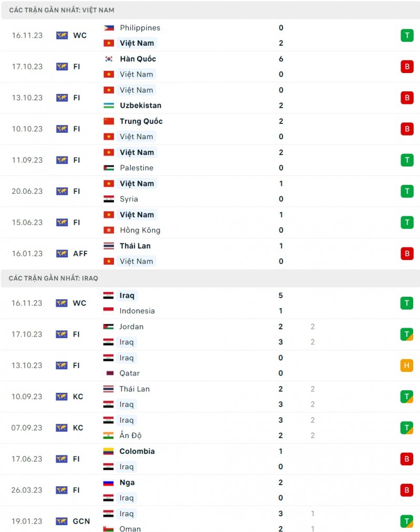The image size is (420, 532).
Task: Click the world map icon on the 19.01.23 GCN row
Action: tap(62, 521)
